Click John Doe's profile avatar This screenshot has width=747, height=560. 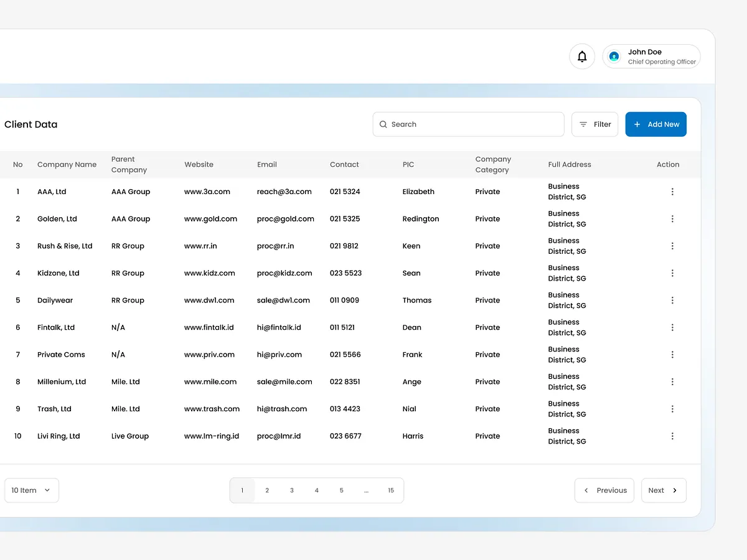click(x=614, y=57)
